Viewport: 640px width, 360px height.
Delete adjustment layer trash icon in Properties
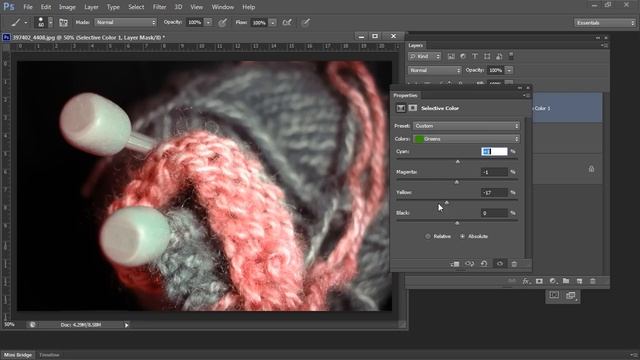click(514, 264)
